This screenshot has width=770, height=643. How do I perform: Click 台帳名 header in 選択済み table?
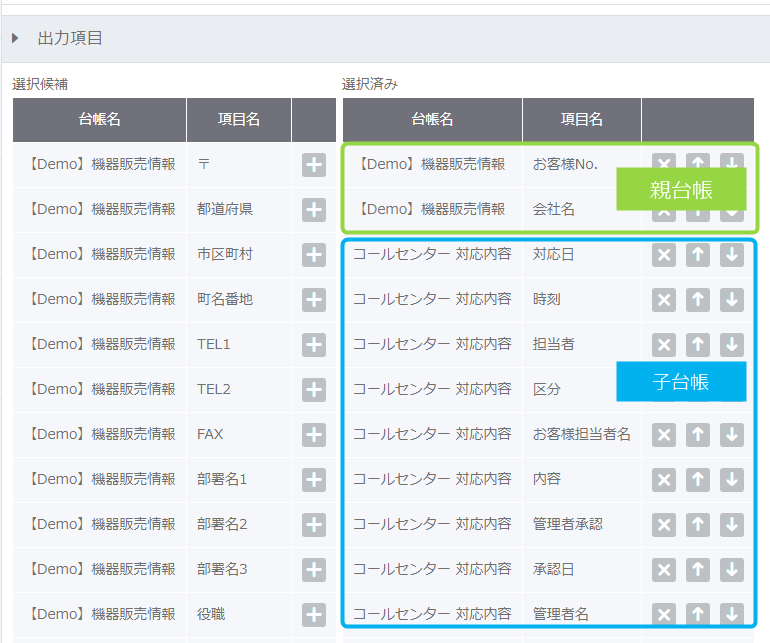coord(432,119)
